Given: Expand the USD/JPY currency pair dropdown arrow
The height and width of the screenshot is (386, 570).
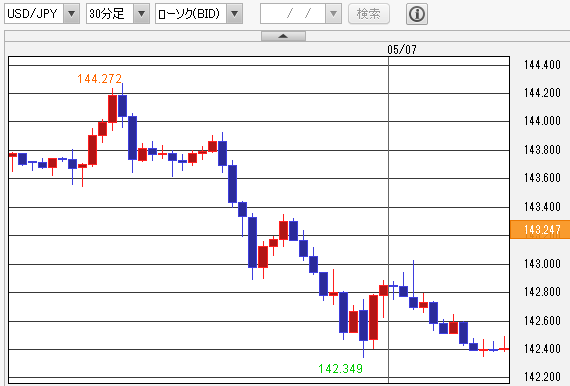Looking at the screenshot, I should click(72, 14).
